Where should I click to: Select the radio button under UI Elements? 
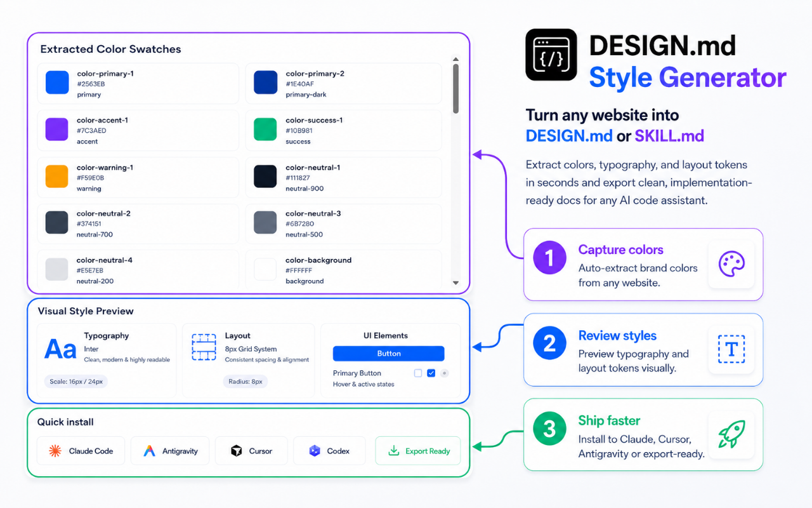pos(445,373)
